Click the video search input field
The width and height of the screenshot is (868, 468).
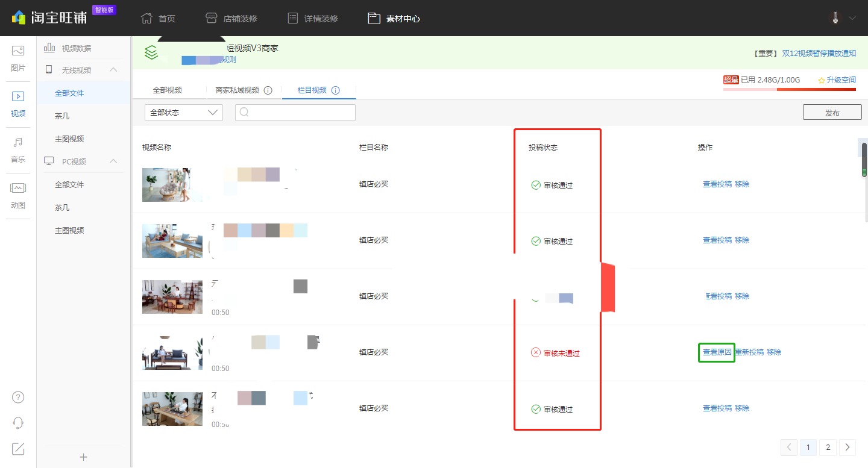295,113
